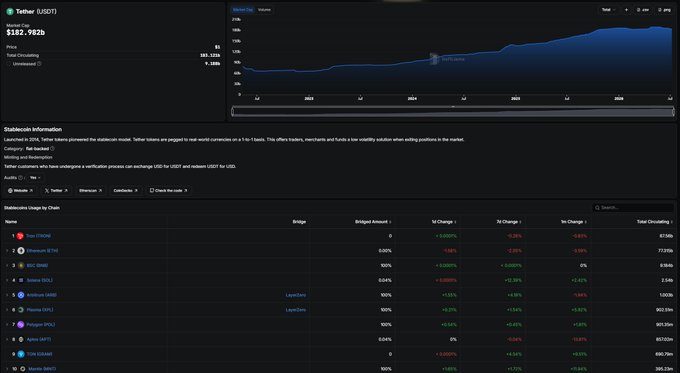This screenshot has width=680, height=373.
Task: Expand the Solana (SOL) row
Action: [7, 280]
